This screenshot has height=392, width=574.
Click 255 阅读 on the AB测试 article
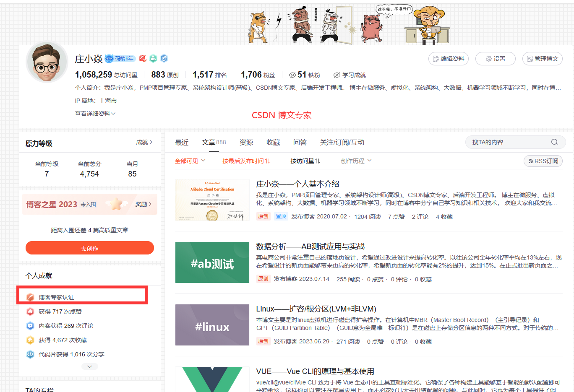[x=348, y=279]
